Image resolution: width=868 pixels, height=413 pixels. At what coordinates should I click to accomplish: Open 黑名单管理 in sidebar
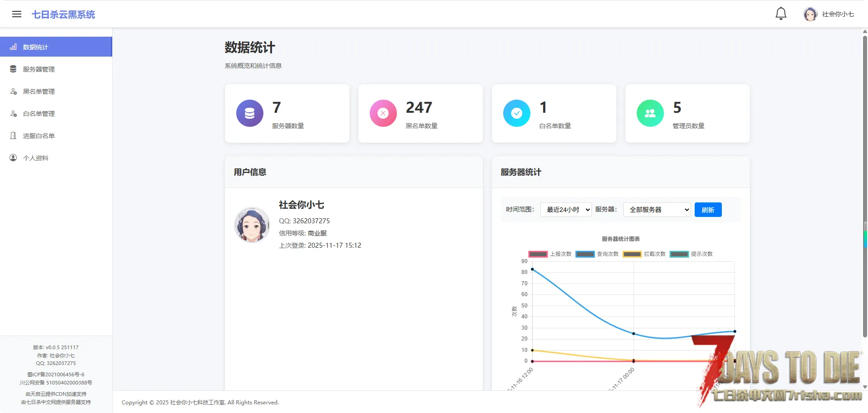coord(39,91)
